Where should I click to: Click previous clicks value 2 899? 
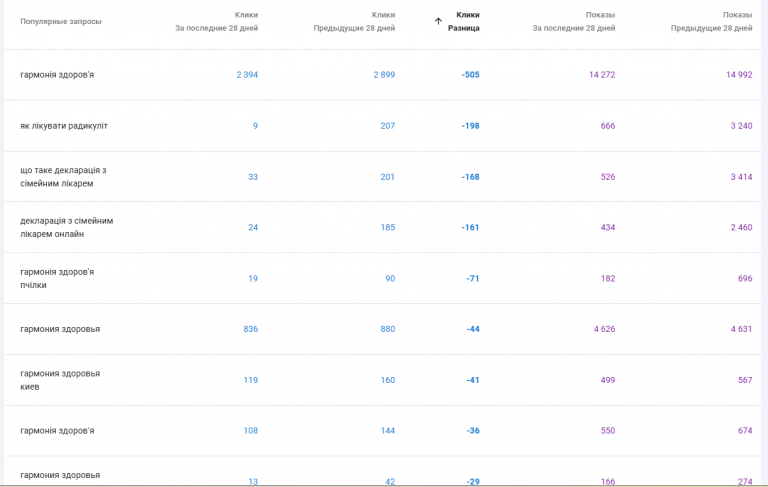click(x=384, y=75)
